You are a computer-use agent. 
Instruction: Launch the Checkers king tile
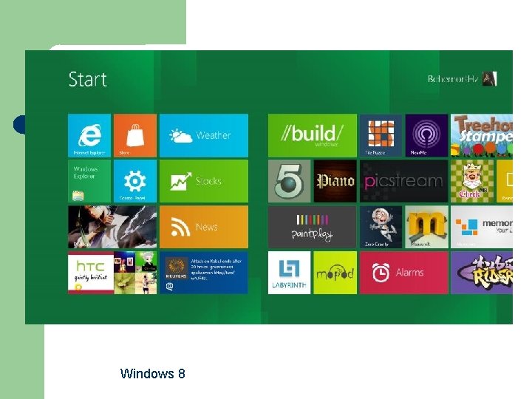472,181
